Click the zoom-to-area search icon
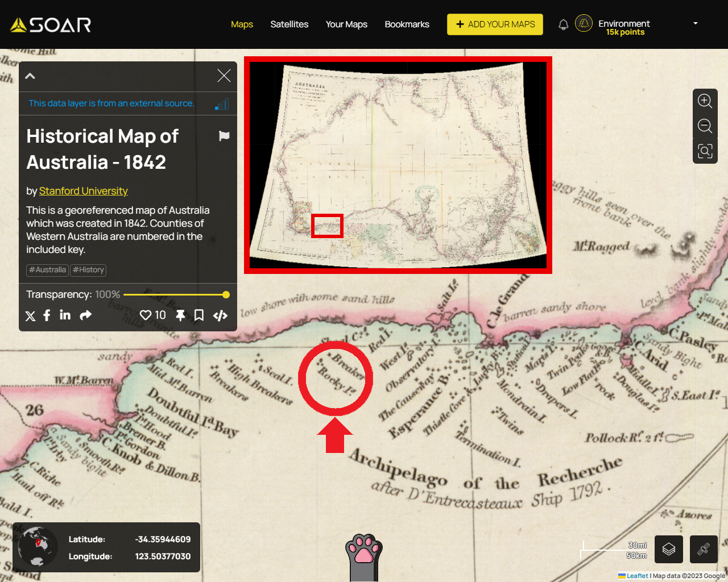Viewport: 728px width, 582px height. click(705, 151)
